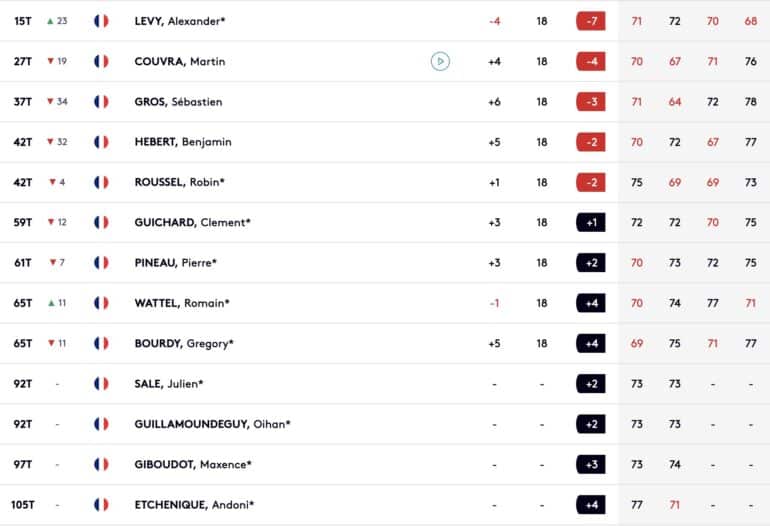The width and height of the screenshot is (770, 526).
Task: Click the +3 total badge for Giboudot
Action: [x=591, y=464]
